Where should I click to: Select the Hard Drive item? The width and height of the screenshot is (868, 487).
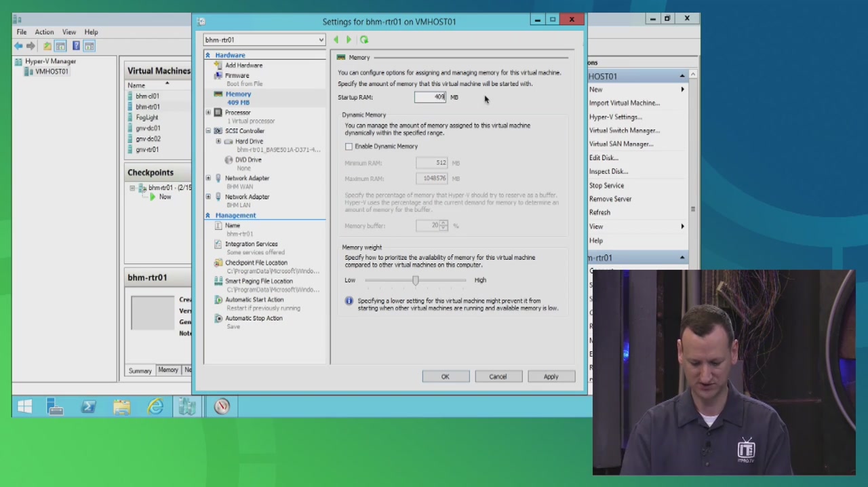point(249,141)
